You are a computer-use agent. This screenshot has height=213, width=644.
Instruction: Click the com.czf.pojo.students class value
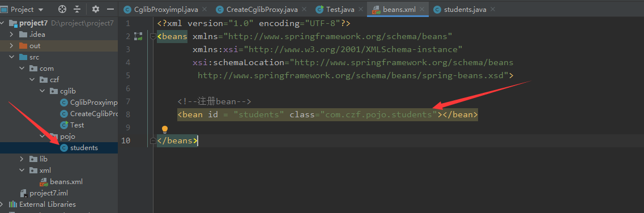pyautogui.click(x=379, y=115)
